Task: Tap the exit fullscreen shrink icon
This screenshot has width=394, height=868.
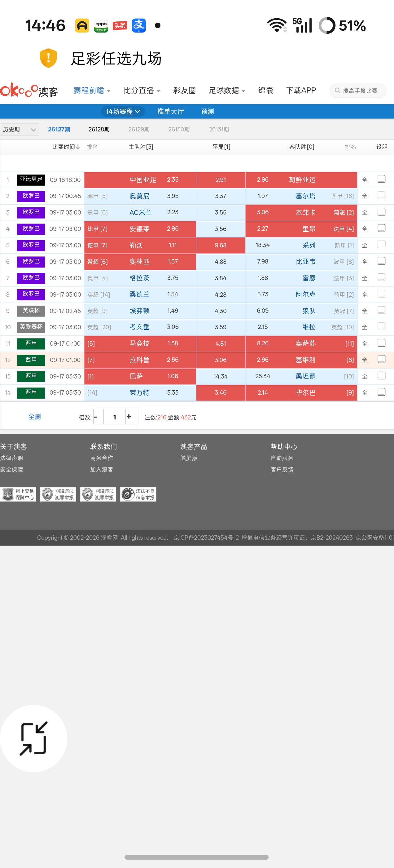Action: coord(33,738)
